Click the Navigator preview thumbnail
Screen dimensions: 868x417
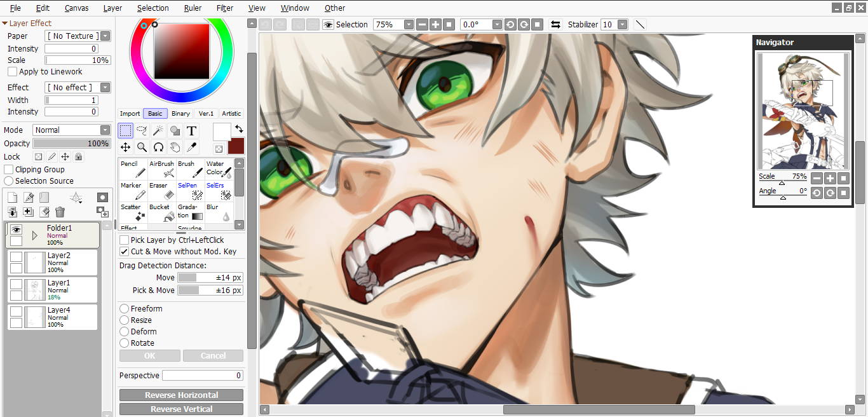[x=803, y=111]
